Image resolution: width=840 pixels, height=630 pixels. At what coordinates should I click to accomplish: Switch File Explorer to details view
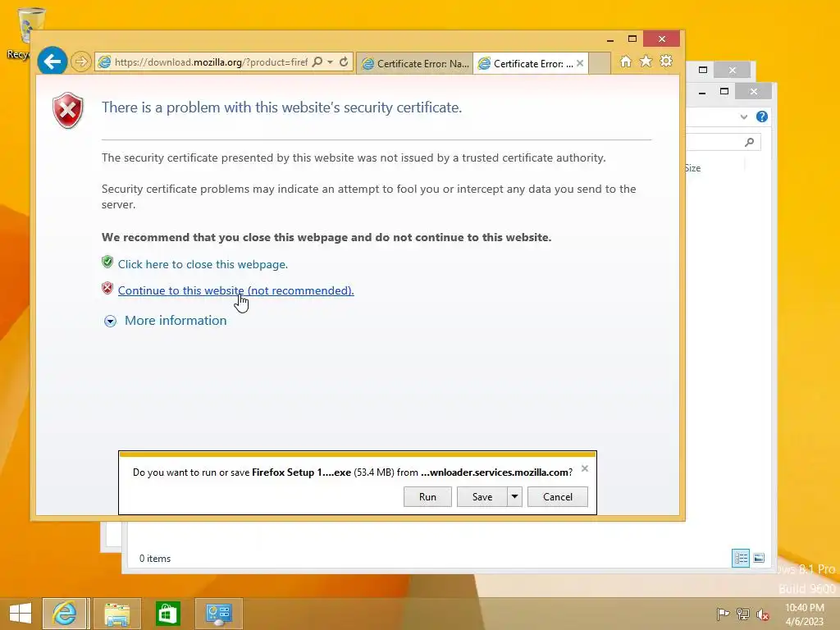741,558
